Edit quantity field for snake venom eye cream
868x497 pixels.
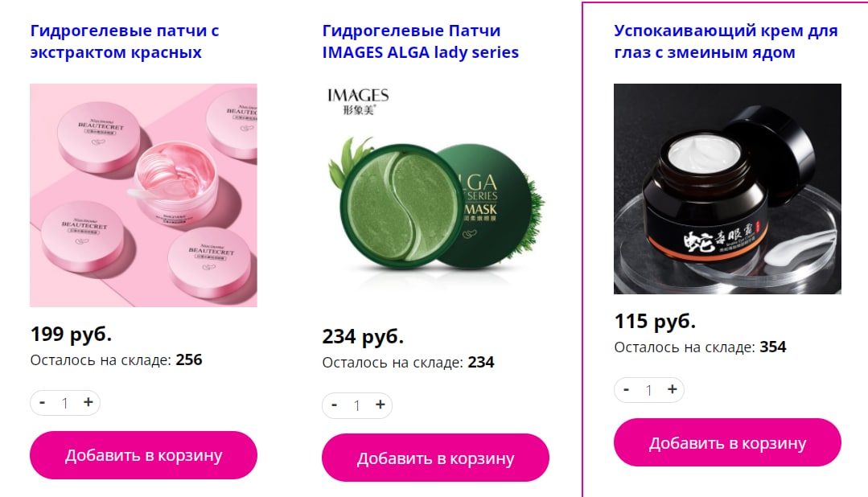click(648, 390)
